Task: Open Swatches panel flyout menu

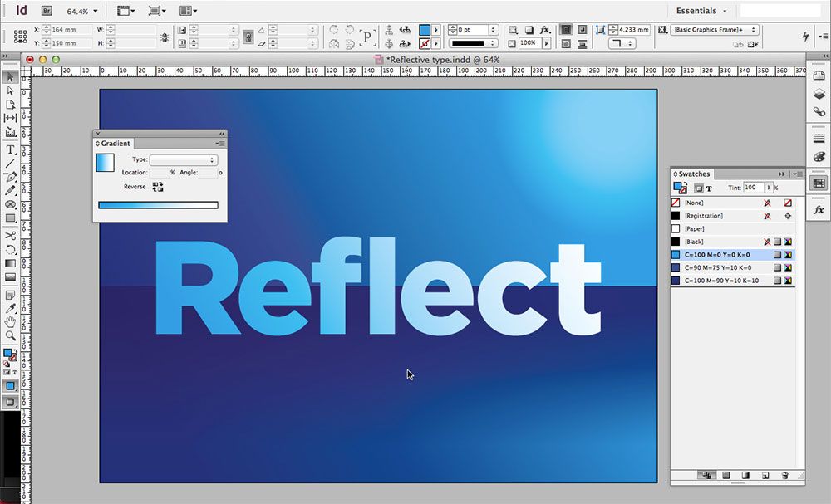Action: (797, 174)
